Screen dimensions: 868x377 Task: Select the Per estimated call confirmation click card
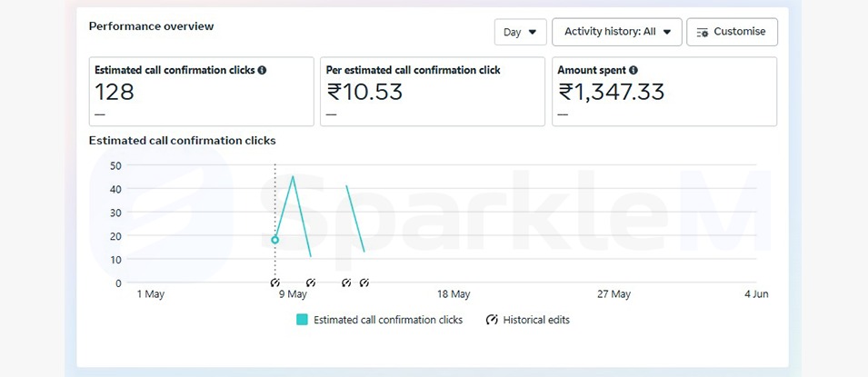click(x=433, y=92)
